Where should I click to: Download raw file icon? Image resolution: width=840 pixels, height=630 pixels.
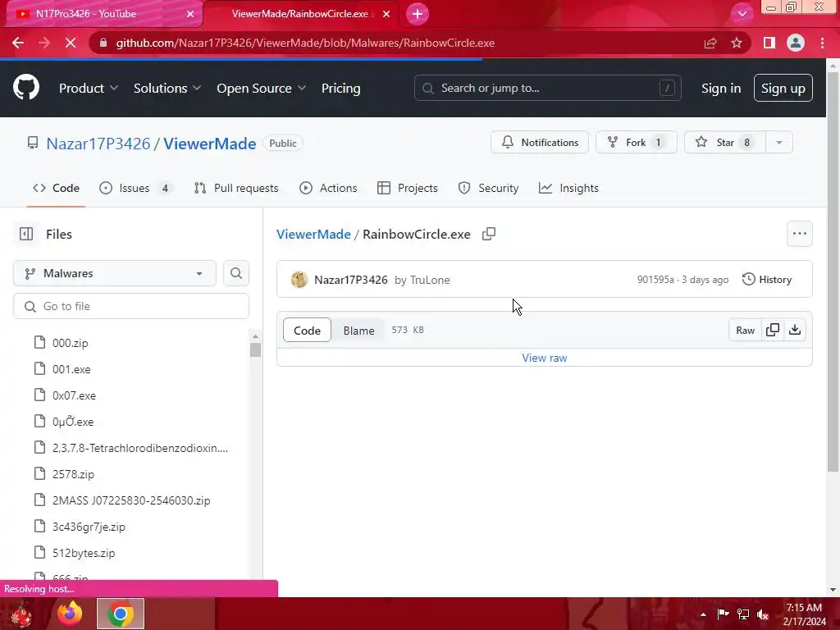[795, 330]
